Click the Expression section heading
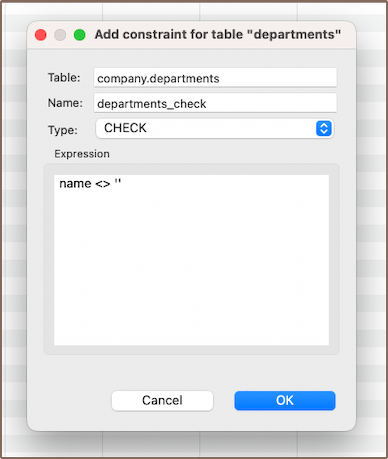 click(x=82, y=154)
